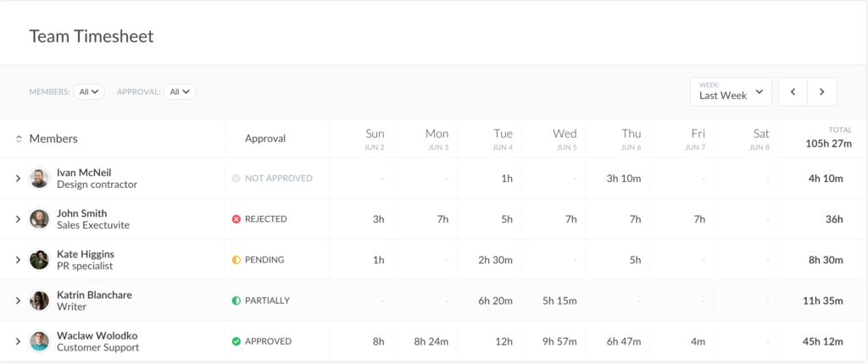The width and height of the screenshot is (868, 364).
Task: Expand John Smith's row chevron
Action: point(18,219)
